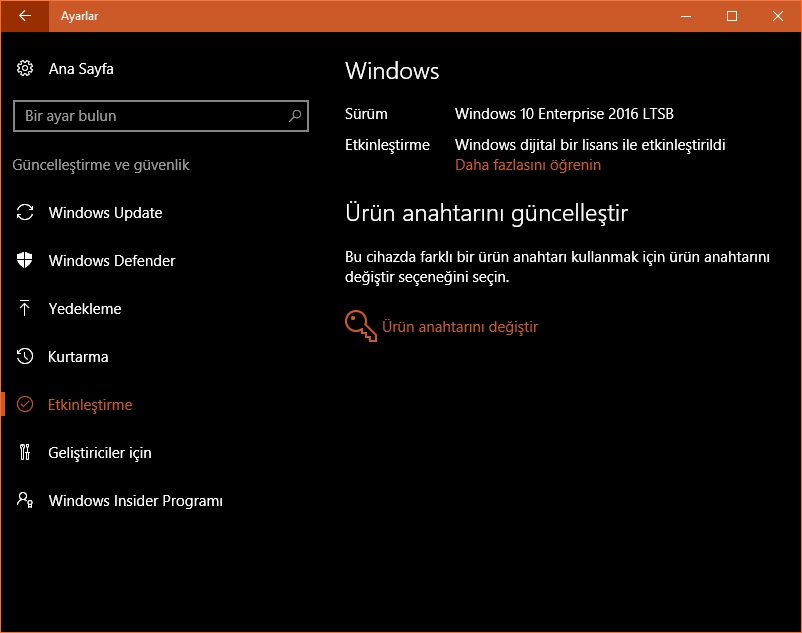
Task: Select Etkinleştirme in the sidebar
Action: (90, 405)
